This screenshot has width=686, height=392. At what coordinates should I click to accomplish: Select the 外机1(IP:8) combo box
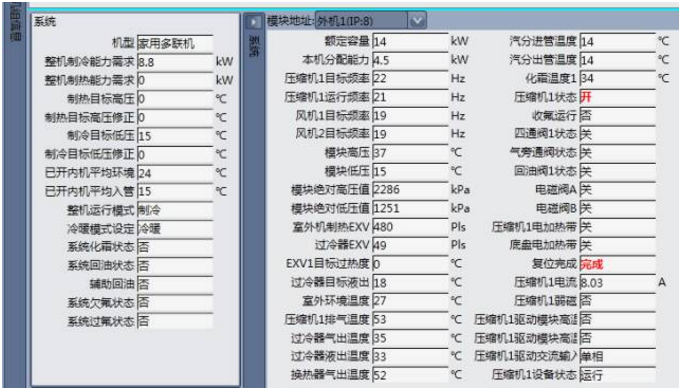coord(371,21)
